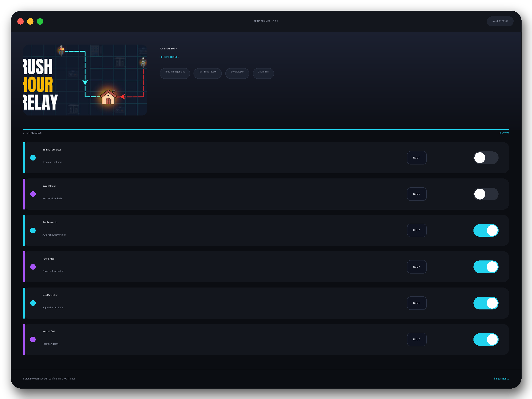Click the appid 4524940 badge
Viewport: 532px width, 399px height.
pyautogui.click(x=500, y=21)
